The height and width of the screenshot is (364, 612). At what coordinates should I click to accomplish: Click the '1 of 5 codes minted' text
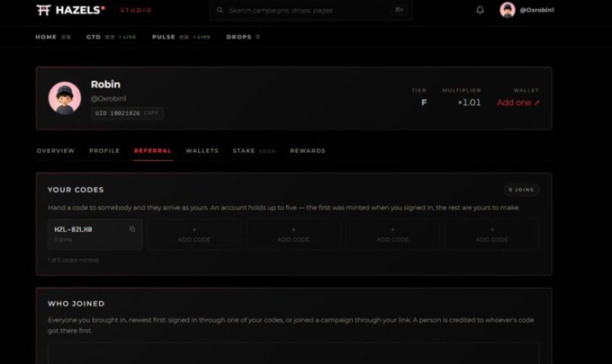73,260
